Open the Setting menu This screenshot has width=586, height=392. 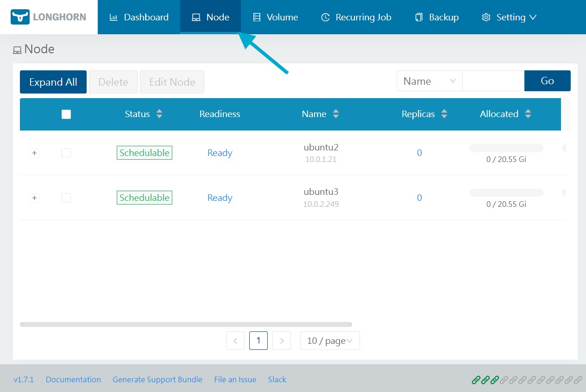[509, 17]
